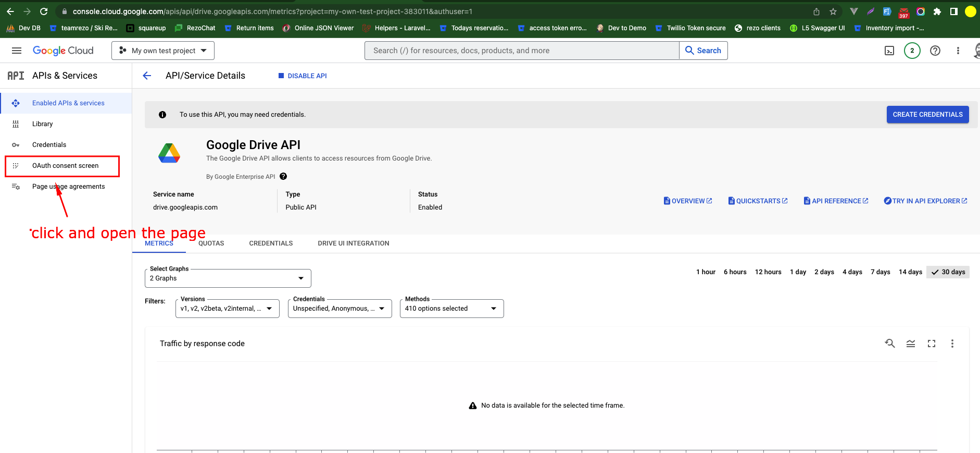Open the Credentials sidebar item
980x453 pixels.
click(x=66, y=145)
